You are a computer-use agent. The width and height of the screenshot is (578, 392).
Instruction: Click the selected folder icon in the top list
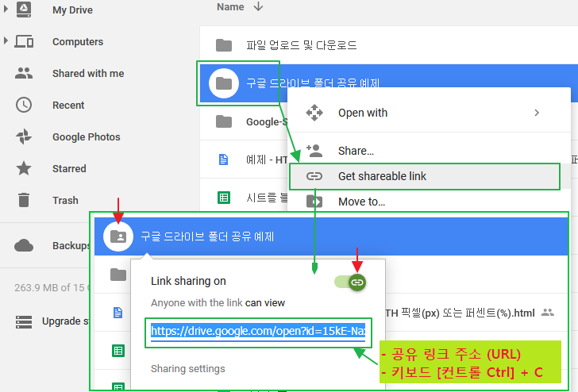(x=224, y=83)
